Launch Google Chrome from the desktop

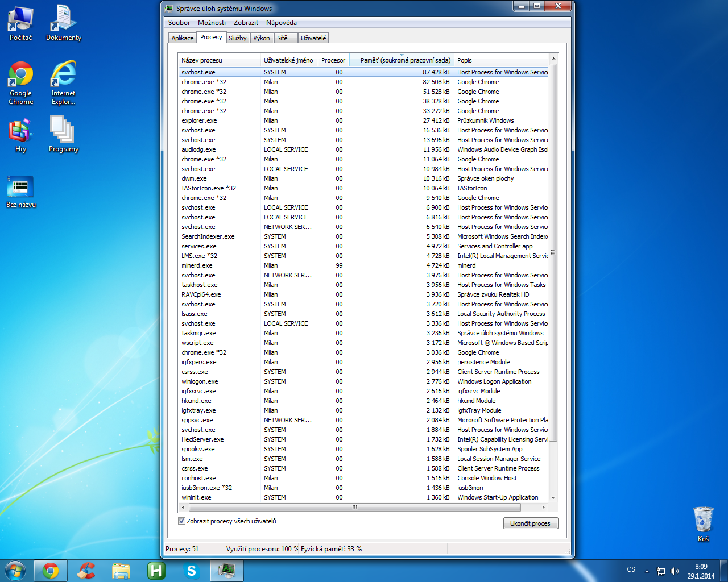pos(21,83)
